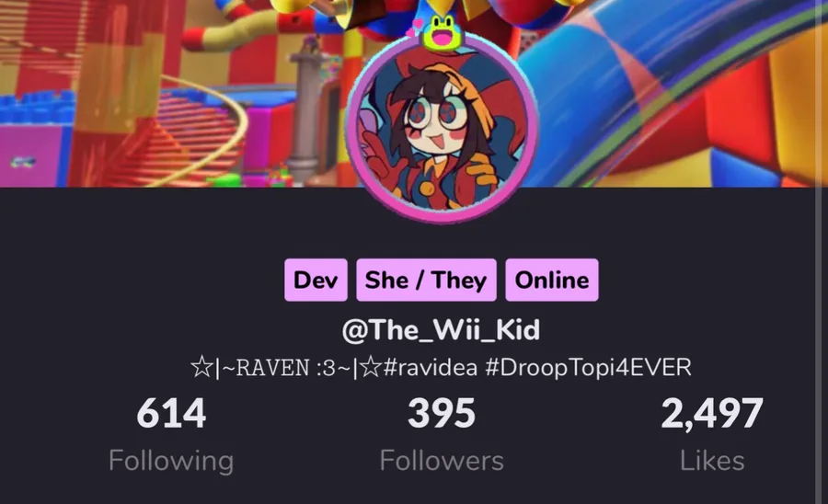This screenshot has width=828, height=504.
Task: Click the star before #ravidea
Action: 372,367
